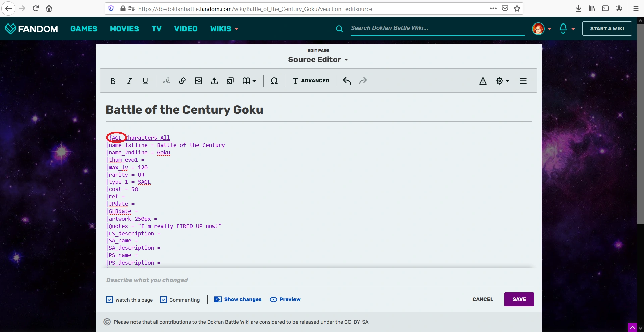Insert a signature with the toolbar icon
The height and width of the screenshot is (332, 644).
[x=166, y=81]
